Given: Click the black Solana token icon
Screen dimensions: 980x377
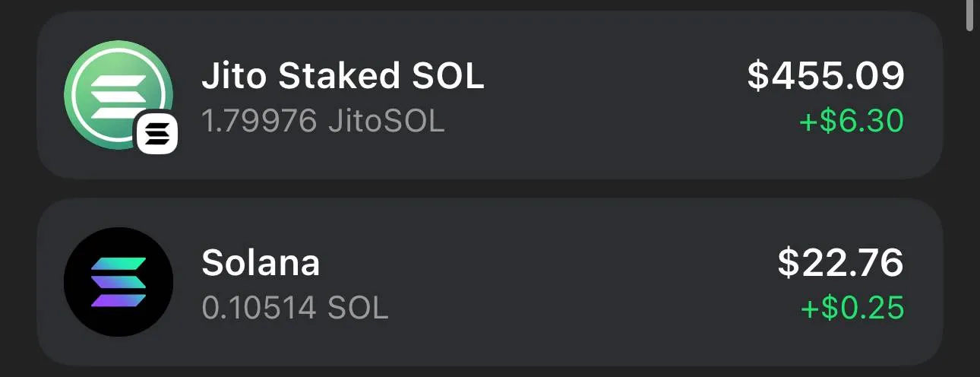Looking at the screenshot, I should pos(119,283).
